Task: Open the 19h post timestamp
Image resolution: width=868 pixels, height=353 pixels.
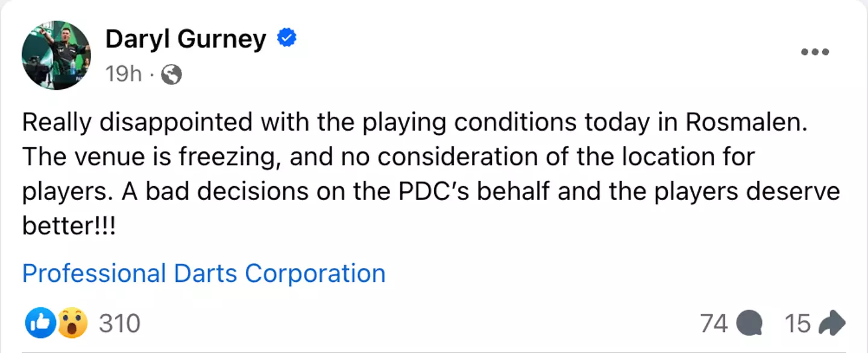Action: pos(123,74)
